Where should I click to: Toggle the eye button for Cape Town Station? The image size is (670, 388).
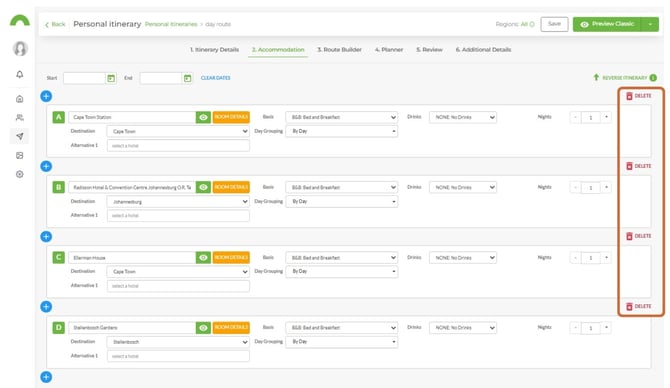203,117
